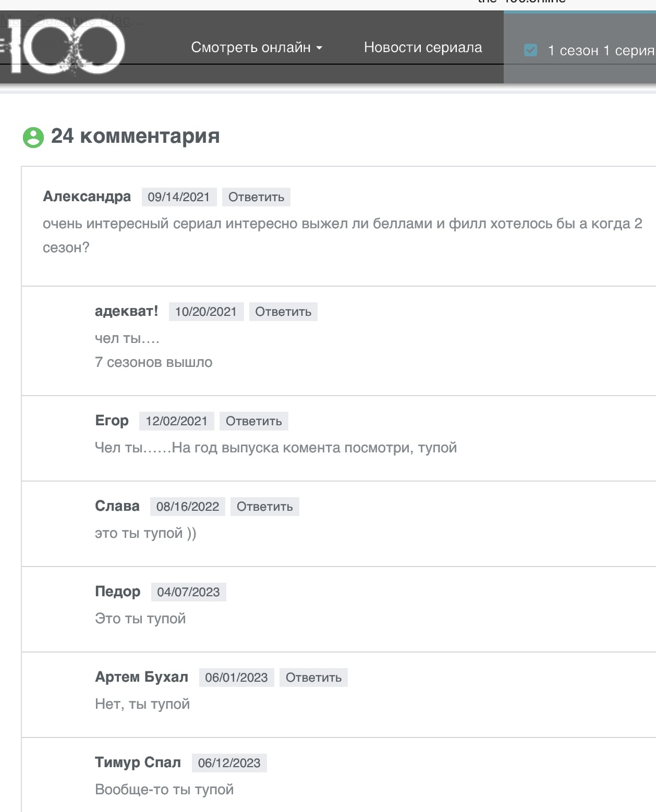Click the 06/01/2023 date badge
This screenshot has width=656, height=812.
coord(237,678)
